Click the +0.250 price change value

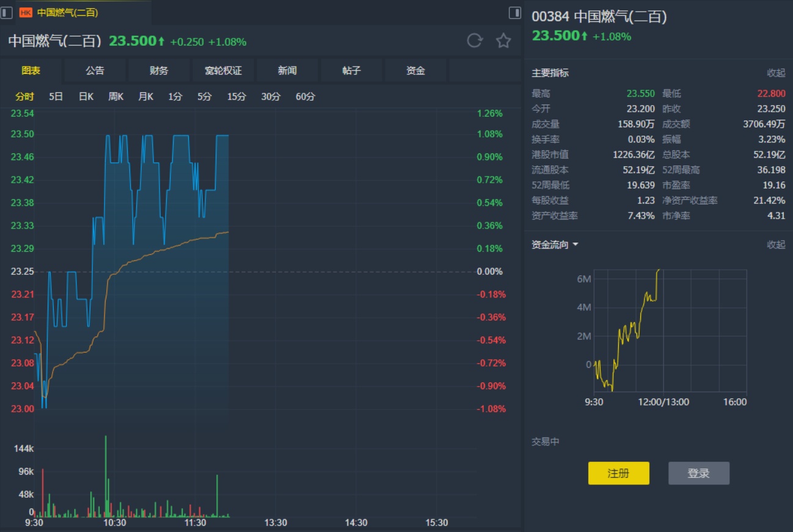(x=186, y=42)
